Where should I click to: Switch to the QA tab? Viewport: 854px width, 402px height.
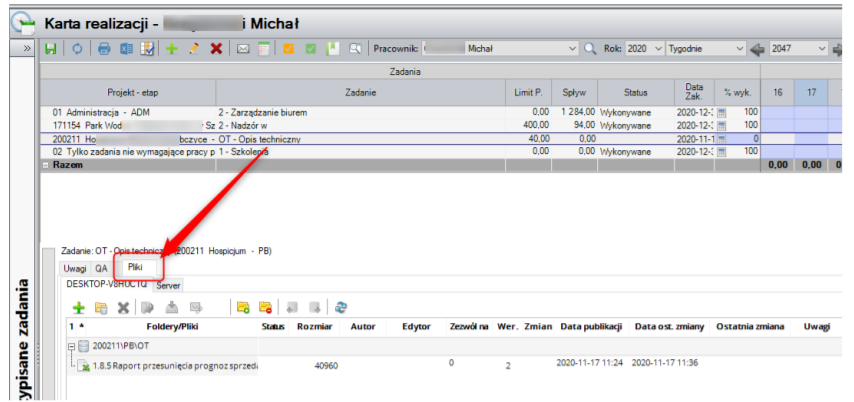click(x=101, y=269)
